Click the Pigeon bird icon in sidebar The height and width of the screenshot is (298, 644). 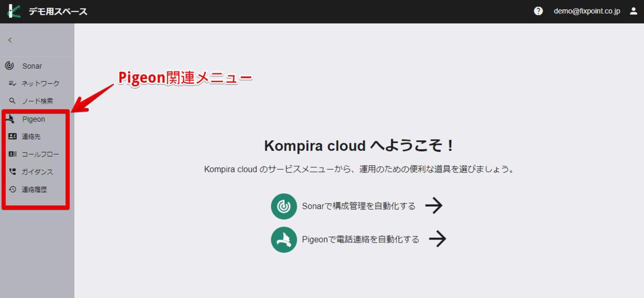(9, 119)
